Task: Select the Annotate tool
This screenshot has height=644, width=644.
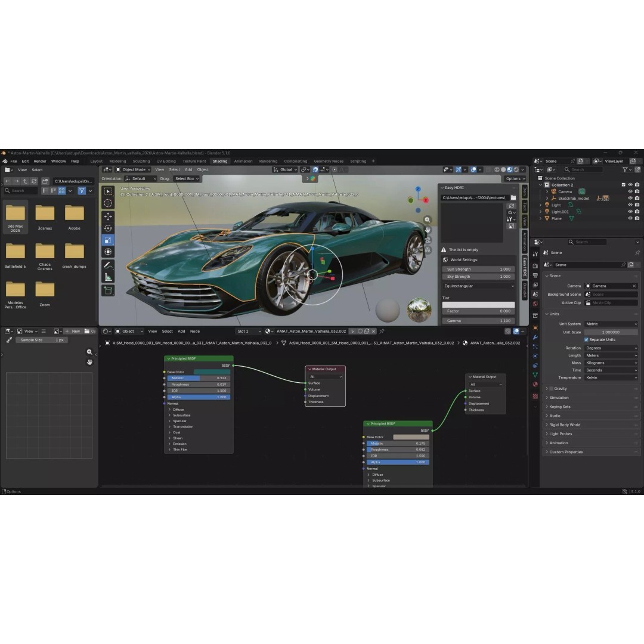Action: point(108,265)
